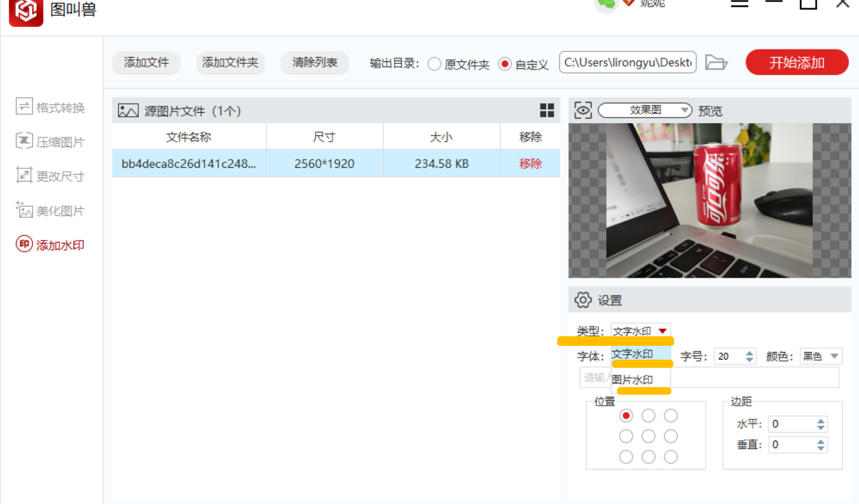Select the 原文件夹 output option
This screenshot has width=859, height=504.
point(434,63)
